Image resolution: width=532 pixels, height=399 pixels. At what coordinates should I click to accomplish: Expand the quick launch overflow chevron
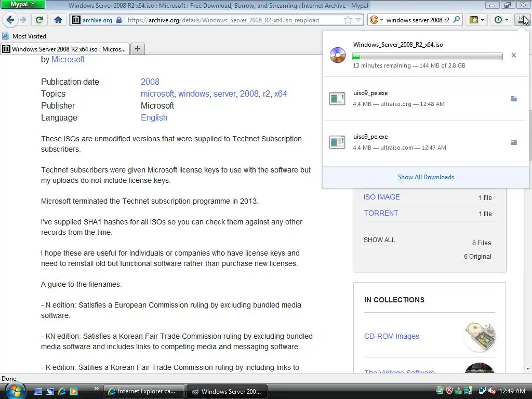pos(96,389)
